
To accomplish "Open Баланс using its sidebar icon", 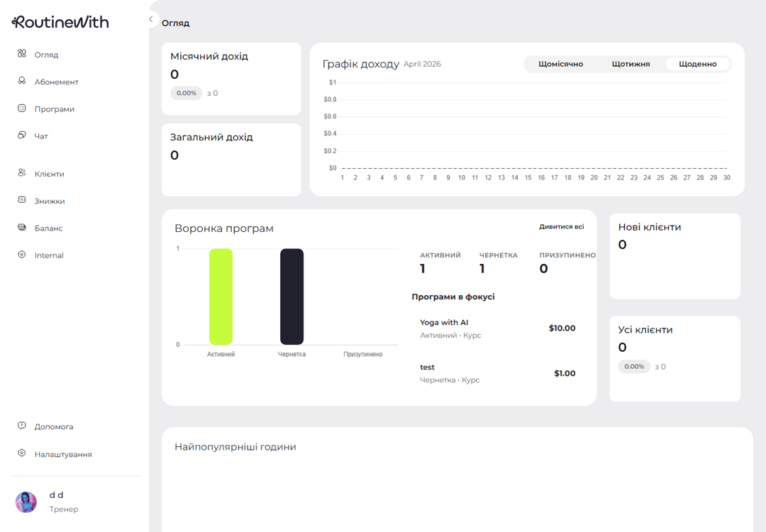I will pyautogui.click(x=21, y=227).
